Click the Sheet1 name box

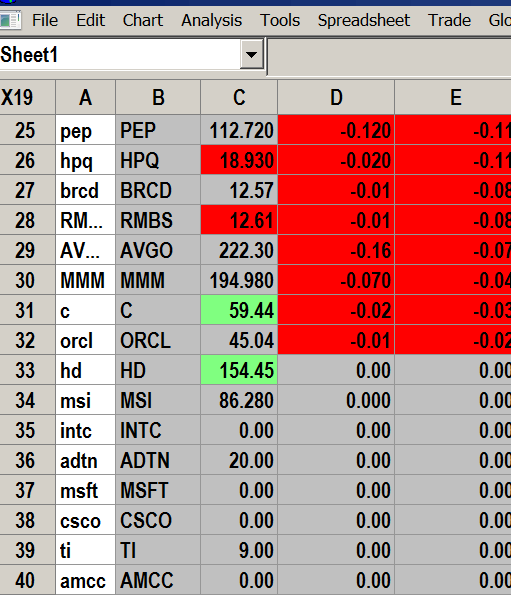[120, 55]
